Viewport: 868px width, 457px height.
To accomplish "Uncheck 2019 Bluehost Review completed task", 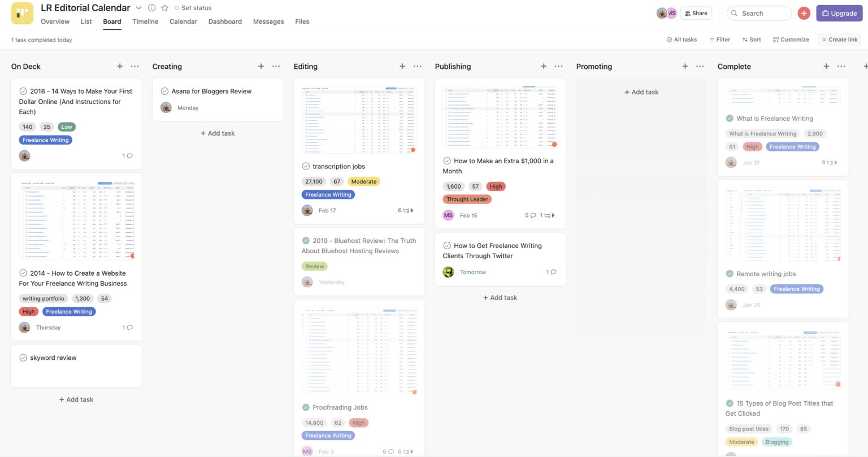I will pos(306,241).
